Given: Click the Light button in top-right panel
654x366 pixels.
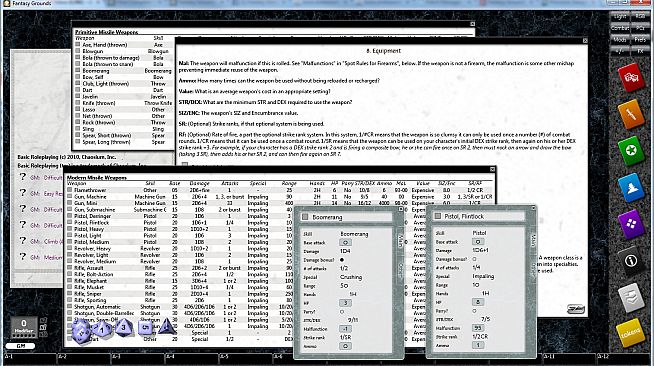Looking at the screenshot, I should click(620, 16).
